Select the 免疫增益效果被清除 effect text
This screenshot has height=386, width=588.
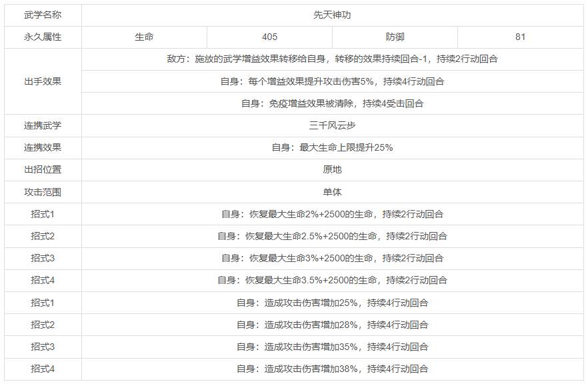(332, 103)
